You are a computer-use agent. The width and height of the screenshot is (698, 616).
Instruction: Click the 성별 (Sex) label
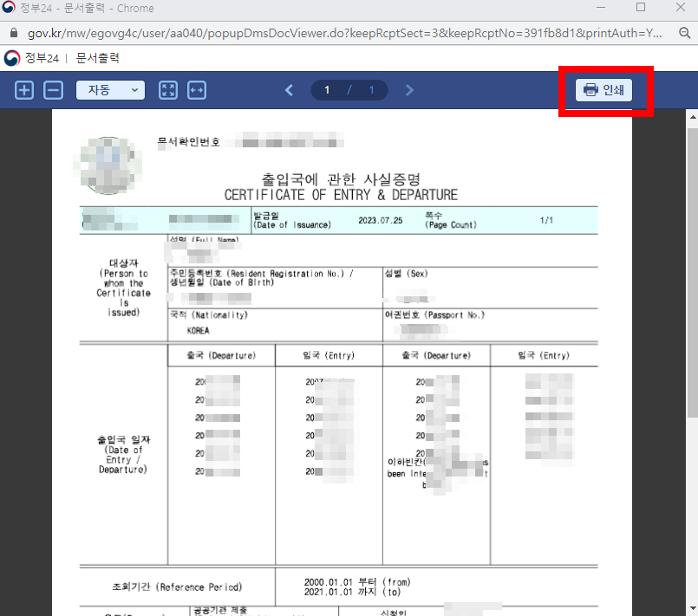[406, 274]
